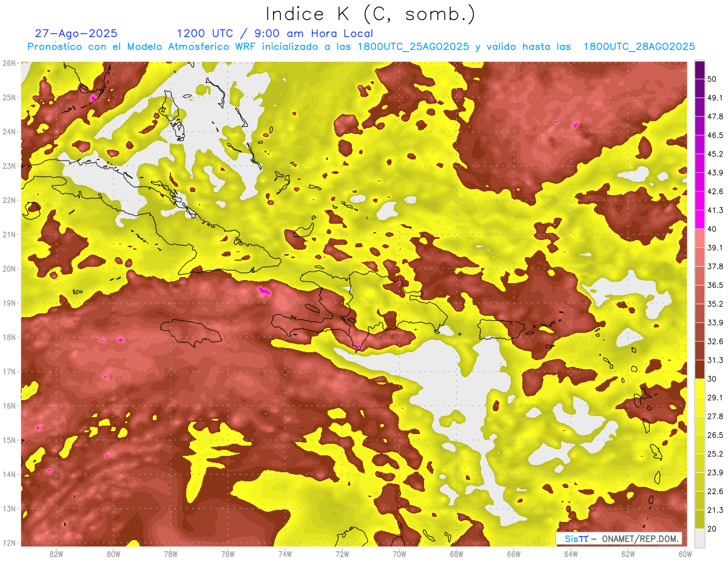Screen dimensions: 728x562
Task: Click the 64W longitude label
Action: pos(571,554)
